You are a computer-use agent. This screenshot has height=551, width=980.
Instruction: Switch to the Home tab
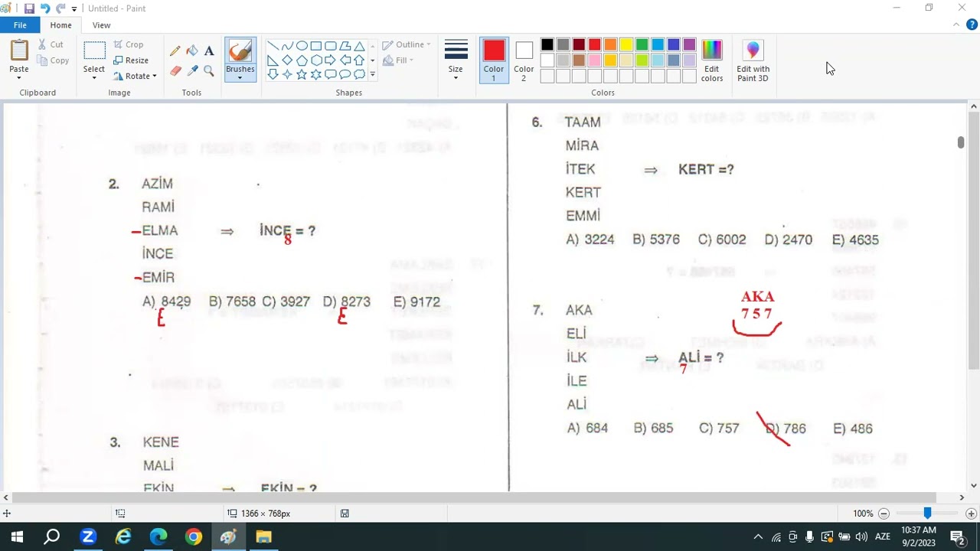pos(60,25)
